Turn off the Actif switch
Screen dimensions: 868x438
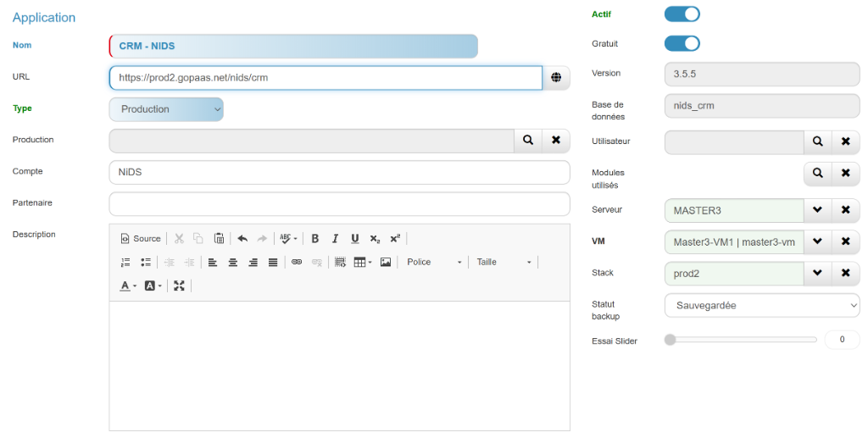click(x=682, y=14)
